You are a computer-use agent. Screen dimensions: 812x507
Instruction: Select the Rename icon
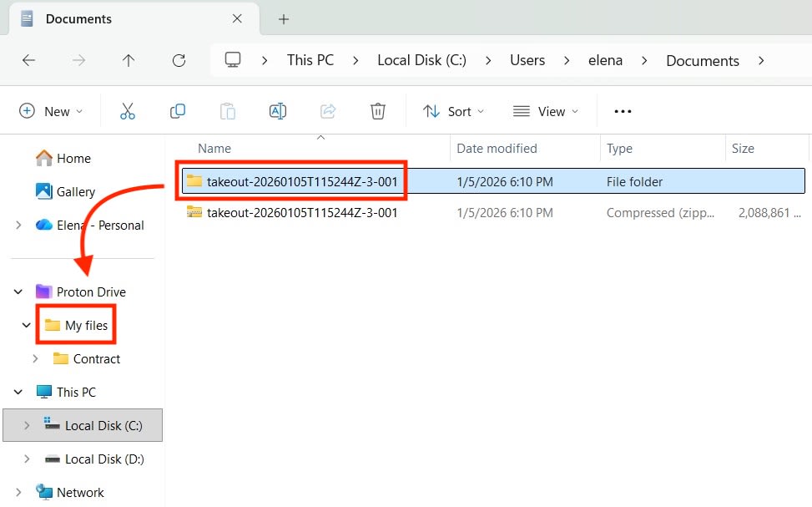[277, 110]
